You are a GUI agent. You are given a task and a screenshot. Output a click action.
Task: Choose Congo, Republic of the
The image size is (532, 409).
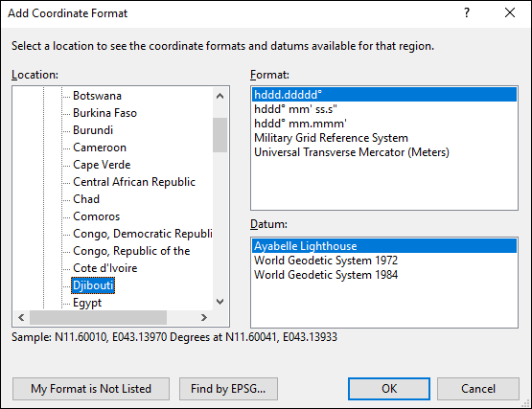pyautogui.click(x=131, y=251)
